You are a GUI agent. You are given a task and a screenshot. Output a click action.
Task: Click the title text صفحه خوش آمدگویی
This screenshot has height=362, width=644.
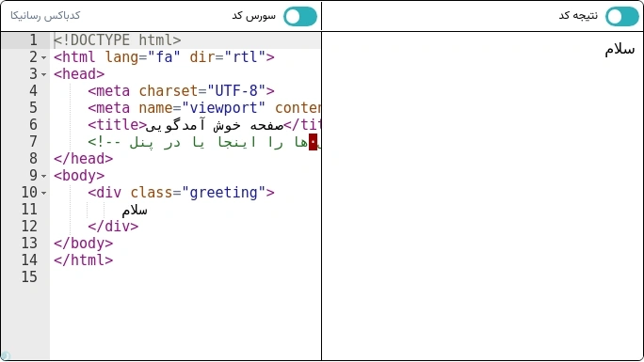tap(215, 125)
